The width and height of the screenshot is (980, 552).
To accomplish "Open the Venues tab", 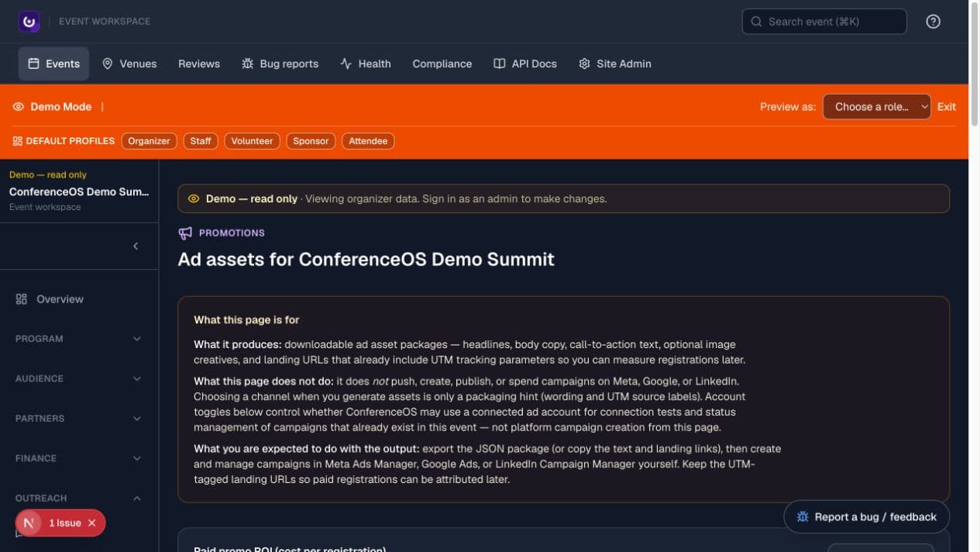I will [x=129, y=64].
